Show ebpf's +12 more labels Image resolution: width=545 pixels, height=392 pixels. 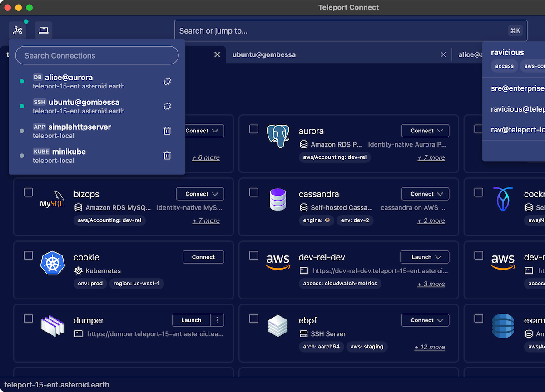click(429, 347)
